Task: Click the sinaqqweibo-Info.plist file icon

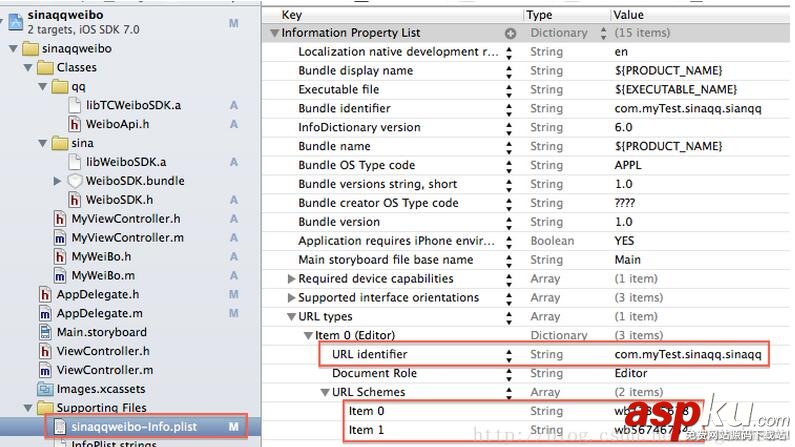Action: point(62,427)
